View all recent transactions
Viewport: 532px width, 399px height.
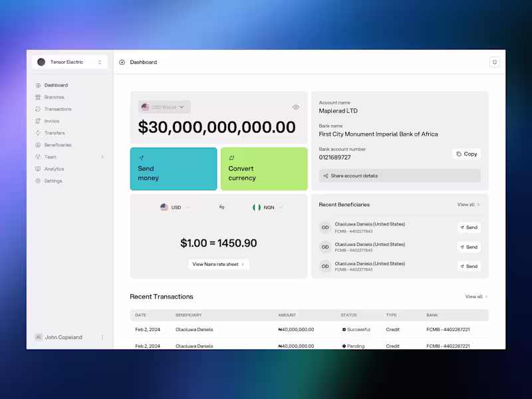point(476,297)
